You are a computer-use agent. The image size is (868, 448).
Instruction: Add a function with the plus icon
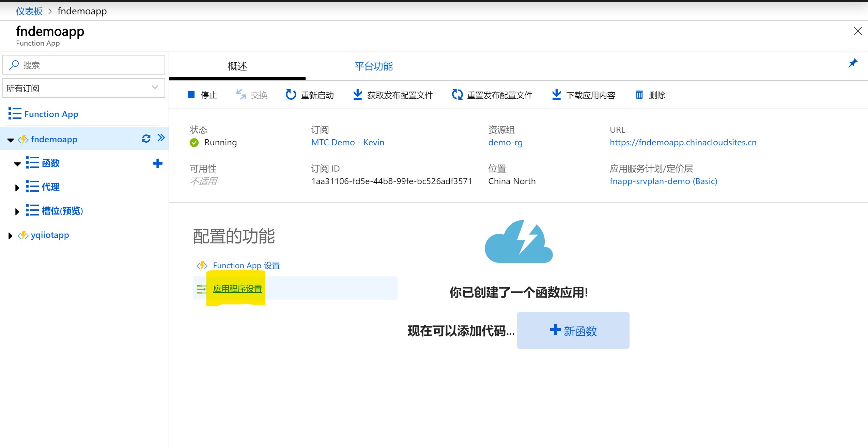click(157, 163)
